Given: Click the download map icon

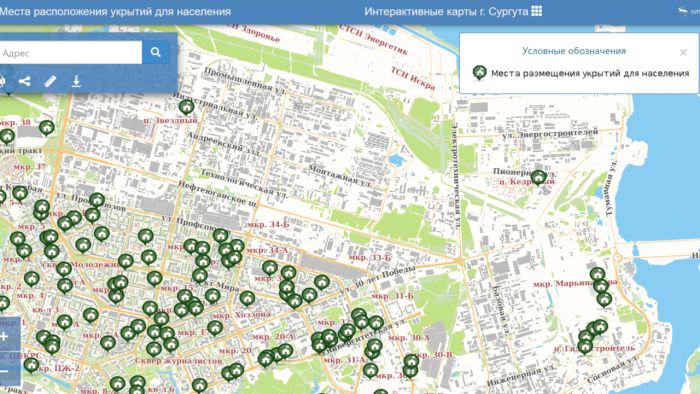Looking at the screenshot, I should click(76, 81).
